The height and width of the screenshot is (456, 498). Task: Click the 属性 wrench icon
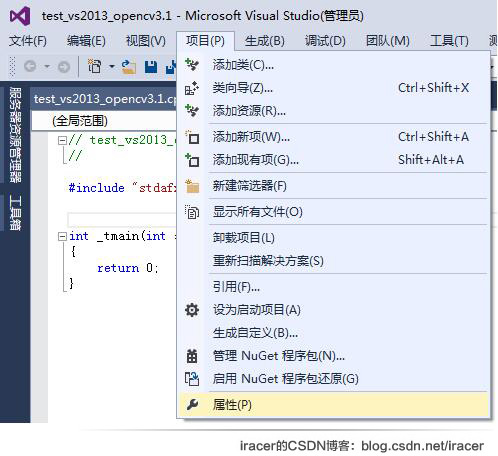click(192, 405)
